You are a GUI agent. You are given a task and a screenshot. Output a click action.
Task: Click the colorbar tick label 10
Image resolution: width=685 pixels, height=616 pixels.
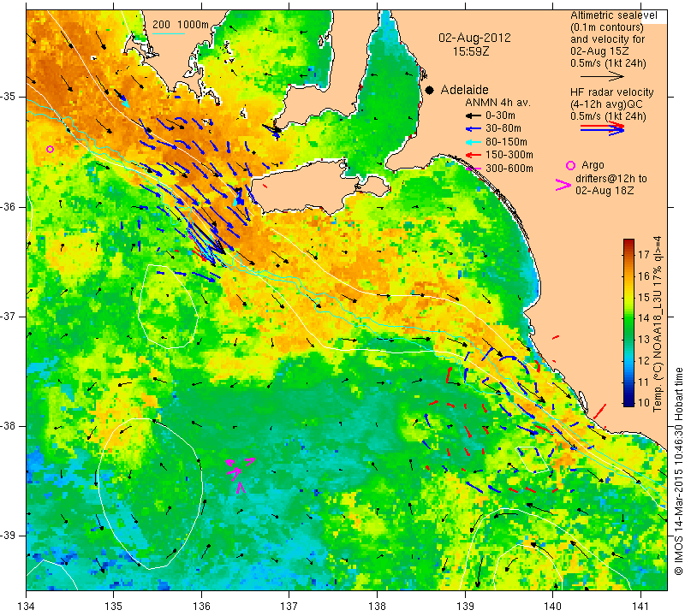click(644, 403)
